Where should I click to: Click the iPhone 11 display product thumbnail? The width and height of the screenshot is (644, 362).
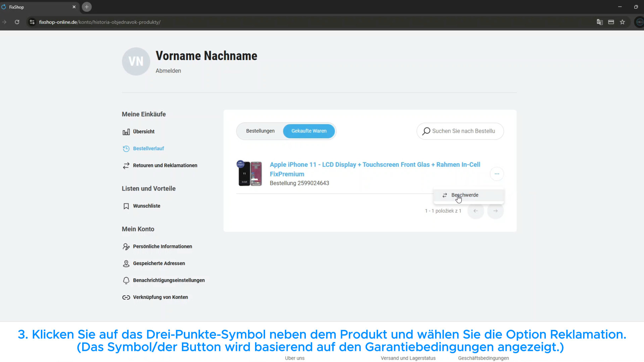[250, 173]
